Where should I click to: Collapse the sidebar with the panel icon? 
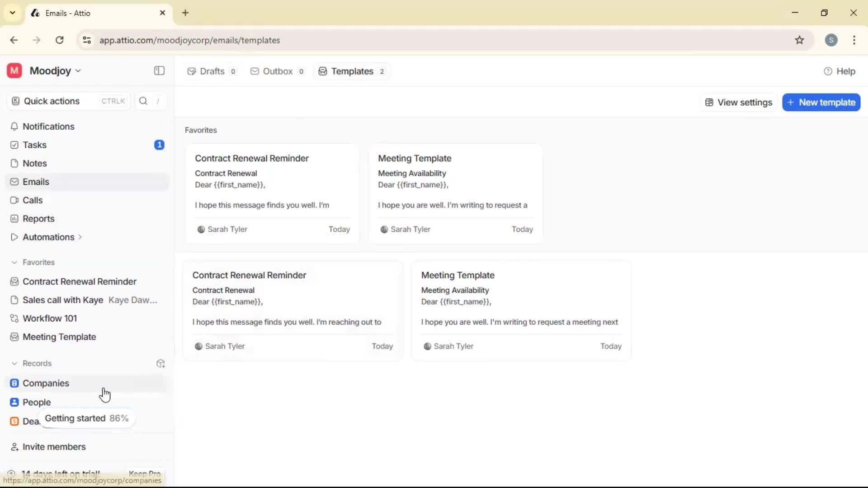(x=159, y=70)
